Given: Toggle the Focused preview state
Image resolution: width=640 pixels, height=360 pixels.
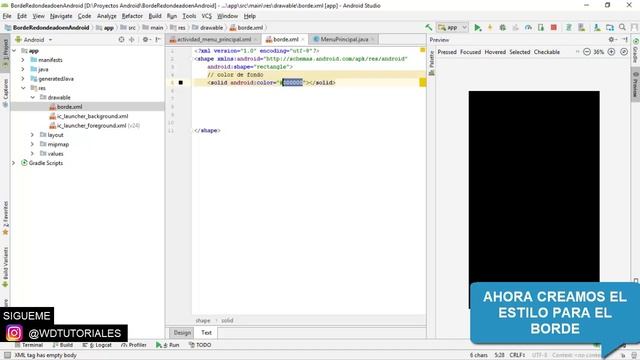Looking at the screenshot, I should coord(470,52).
